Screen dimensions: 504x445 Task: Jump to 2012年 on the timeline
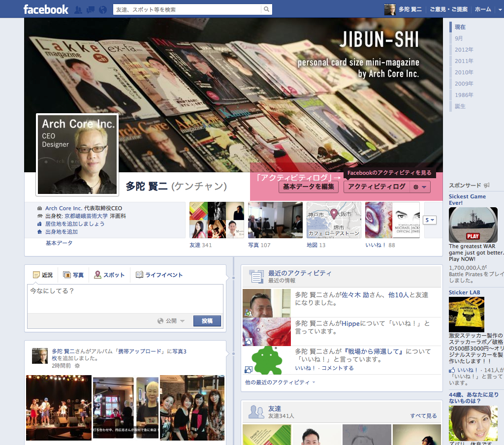coord(464,50)
